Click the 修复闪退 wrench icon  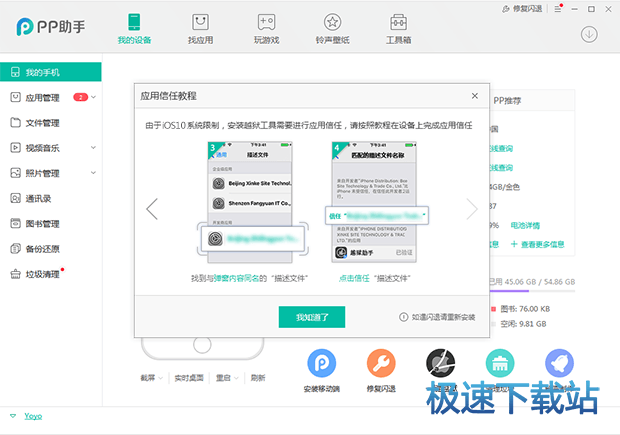(x=381, y=363)
